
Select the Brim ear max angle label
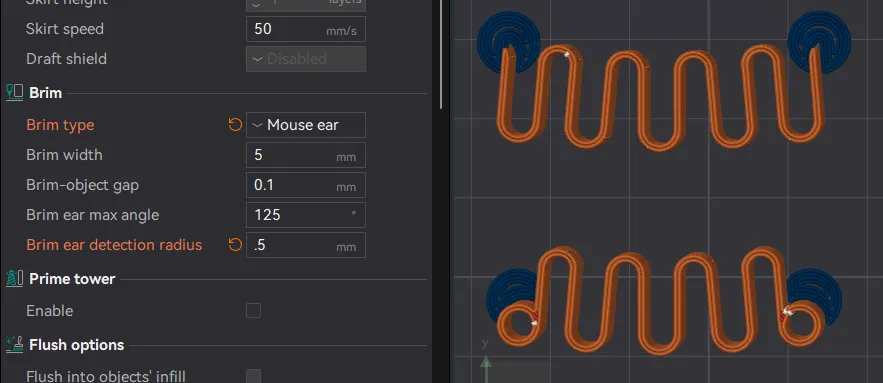[x=92, y=215]
